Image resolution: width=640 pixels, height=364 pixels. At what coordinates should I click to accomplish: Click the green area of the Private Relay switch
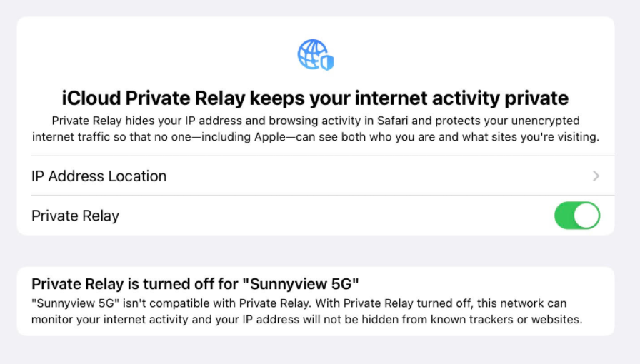coord(564,216)
